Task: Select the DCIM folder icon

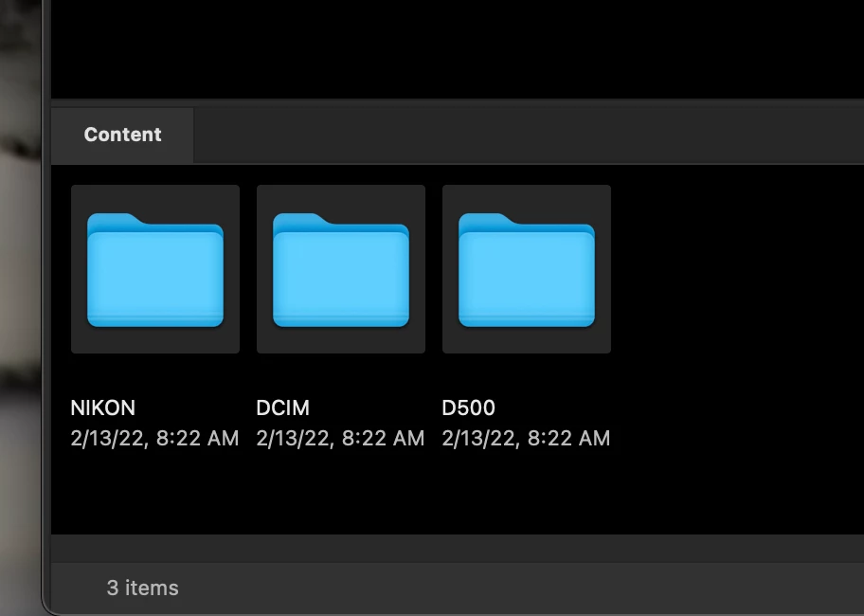Action: [x=341, y=269]
